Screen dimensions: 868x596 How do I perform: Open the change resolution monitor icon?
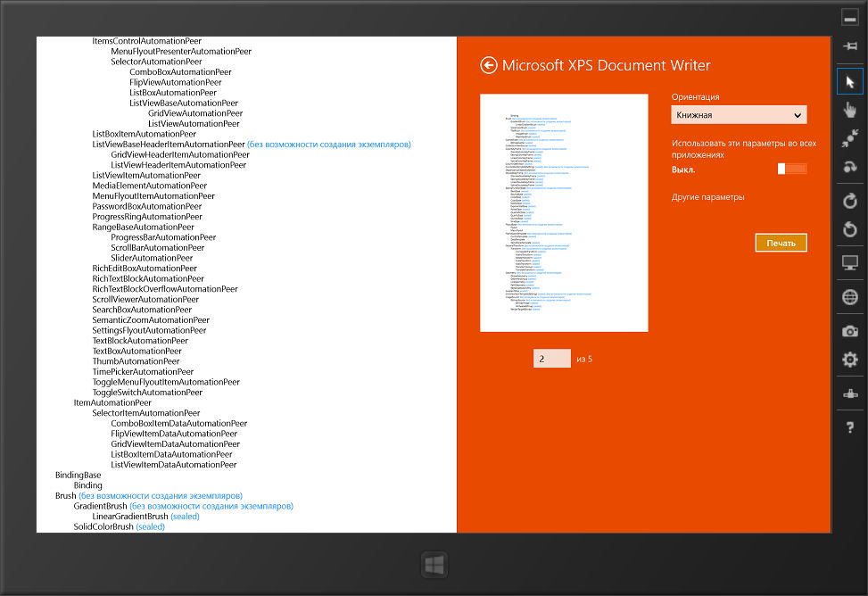pyautogui.click(x=850, y=263)
